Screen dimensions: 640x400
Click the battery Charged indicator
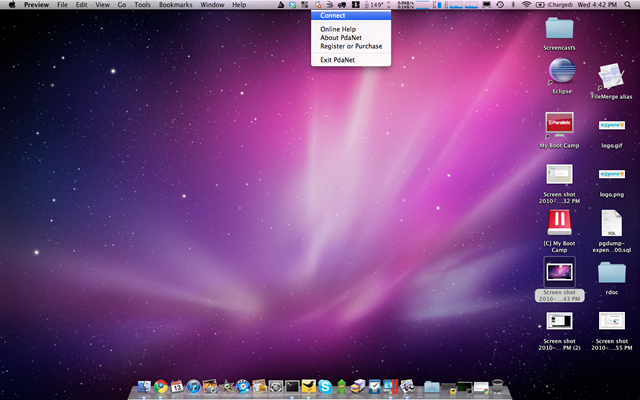(x=554, y=5)
